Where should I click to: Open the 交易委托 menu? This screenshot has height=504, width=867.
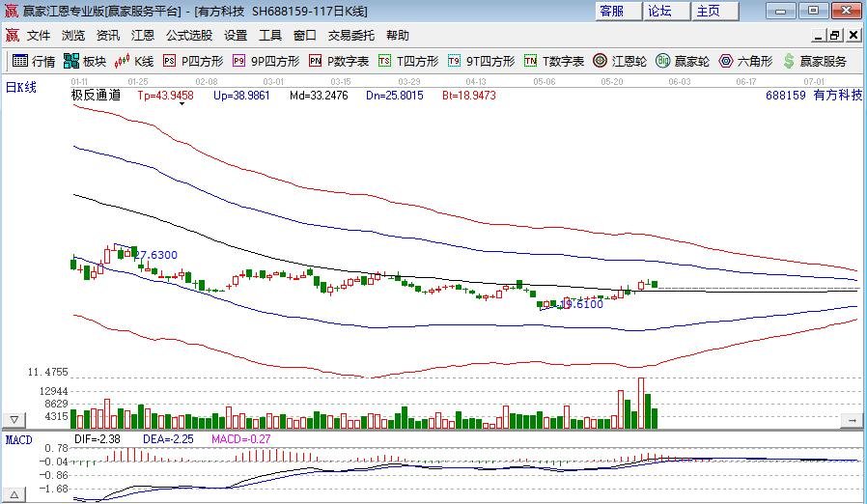(351, 36)
